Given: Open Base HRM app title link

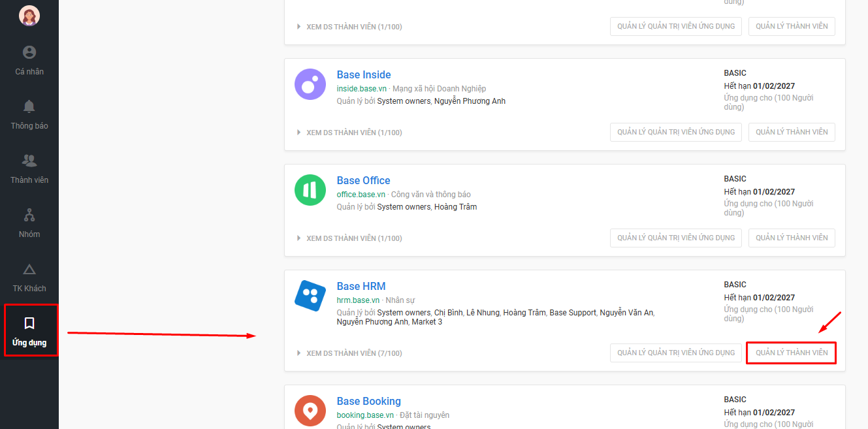Looking at the screenshot, I should (361, 286).
